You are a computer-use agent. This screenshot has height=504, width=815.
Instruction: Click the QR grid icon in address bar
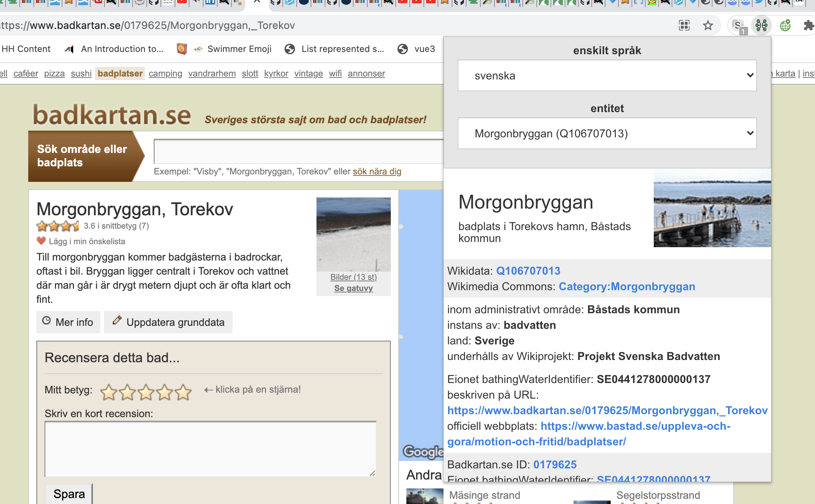coord(684,26)
